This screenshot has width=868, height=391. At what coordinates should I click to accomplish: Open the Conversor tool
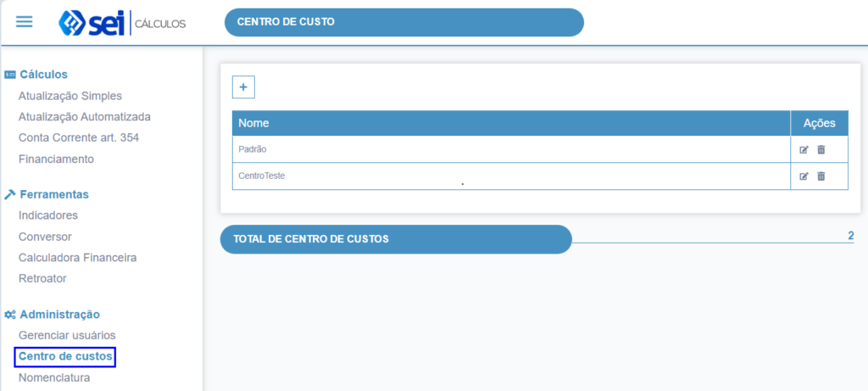(45, 237)
